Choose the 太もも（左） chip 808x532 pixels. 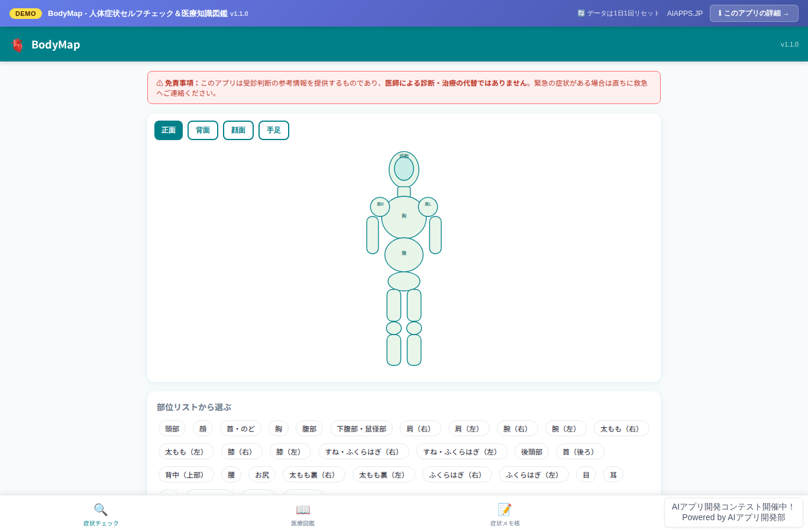tap(186, 452)
